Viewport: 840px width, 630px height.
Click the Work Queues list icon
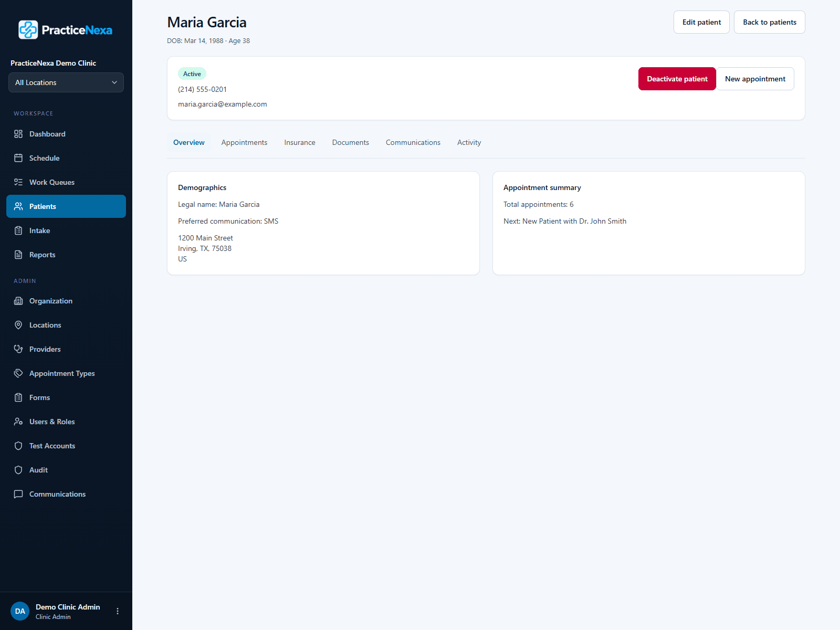point(18,182)
